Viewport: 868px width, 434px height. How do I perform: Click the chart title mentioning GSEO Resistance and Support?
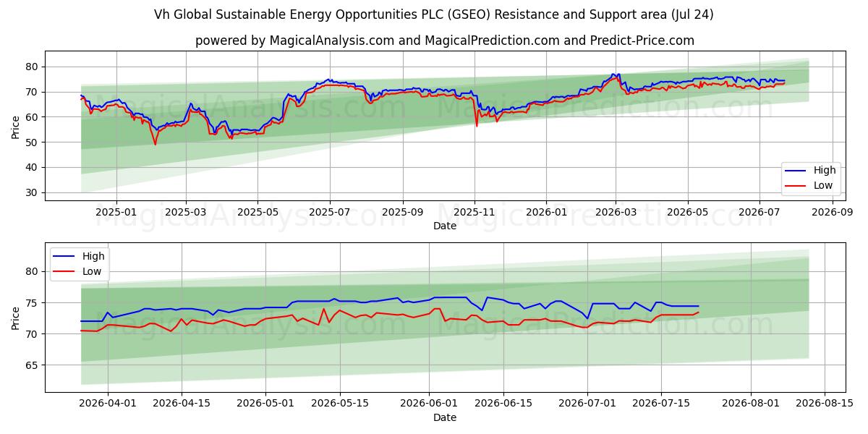[434, 14]
